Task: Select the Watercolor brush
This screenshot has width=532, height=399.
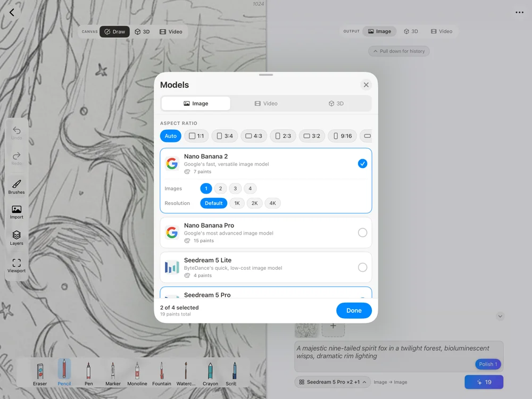Action: coord(186,373)
